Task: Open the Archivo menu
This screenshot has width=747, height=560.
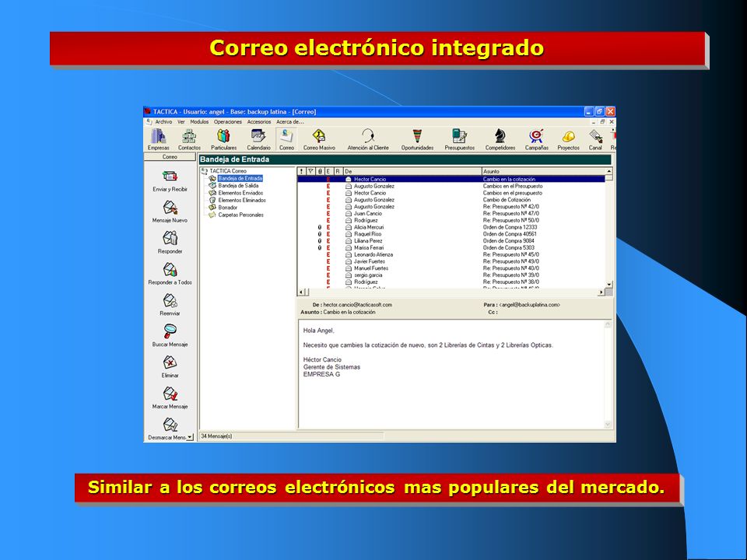Action: (163, 122)
